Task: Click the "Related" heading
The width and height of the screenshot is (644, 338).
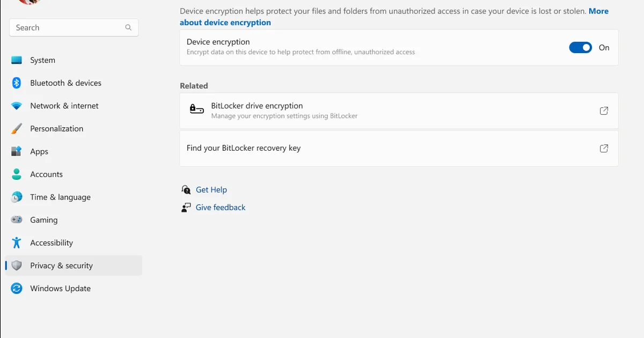Action: [x=194, y=85]
